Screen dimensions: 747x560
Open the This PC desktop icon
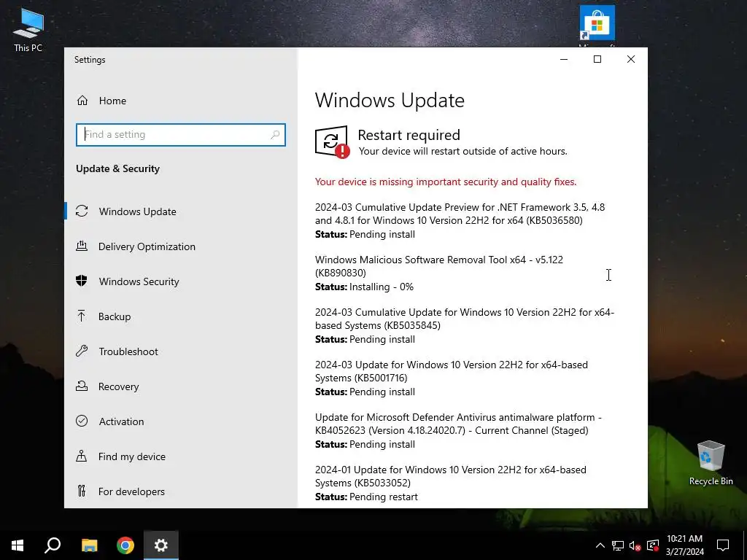tap(28, 30)
